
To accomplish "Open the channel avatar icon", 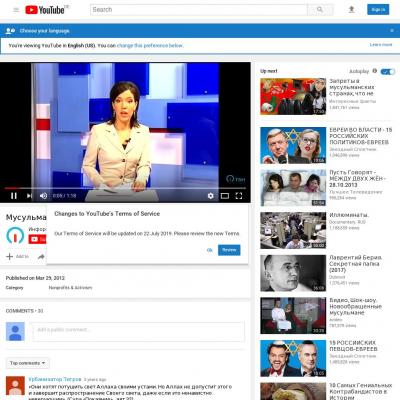I will click(15, 235).
